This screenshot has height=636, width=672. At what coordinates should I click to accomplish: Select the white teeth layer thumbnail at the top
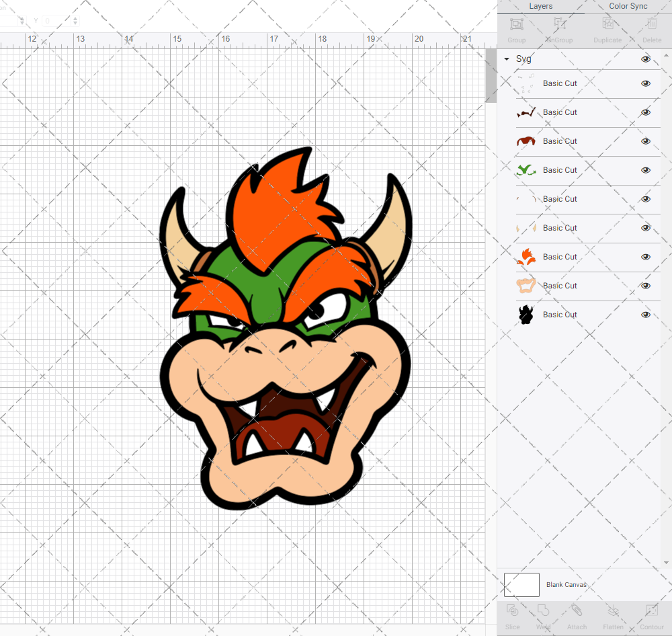click(526, 83)
